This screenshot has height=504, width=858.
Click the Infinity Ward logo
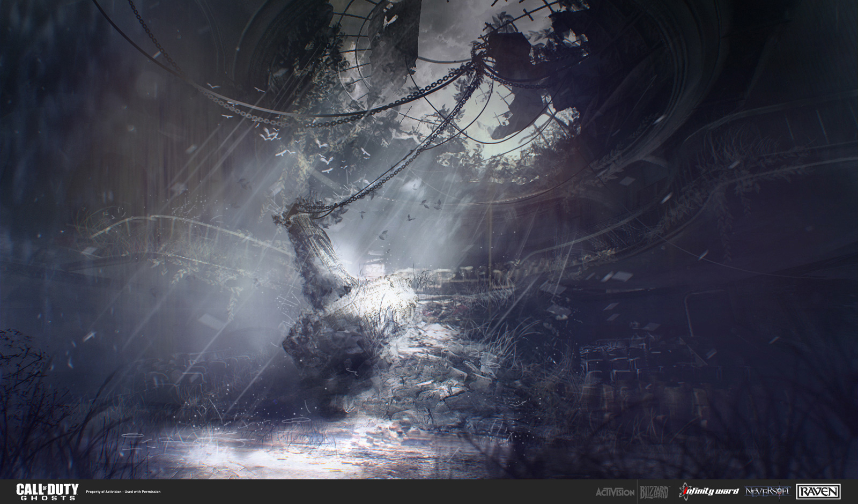[x=708, y=491]
